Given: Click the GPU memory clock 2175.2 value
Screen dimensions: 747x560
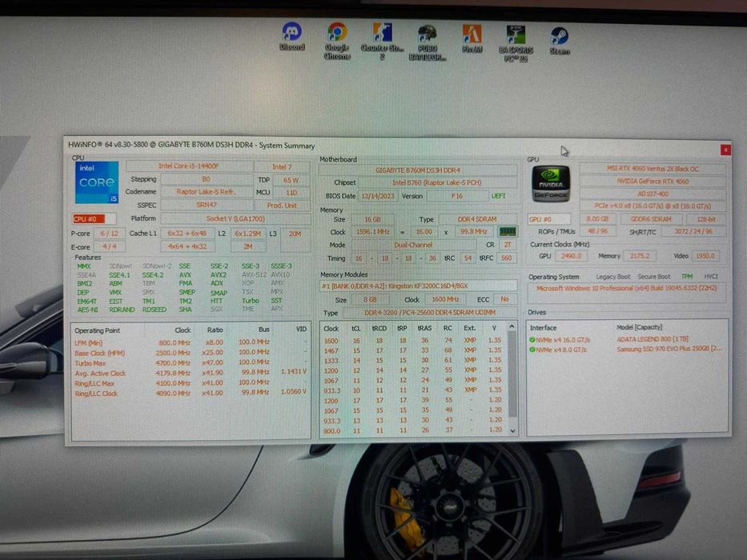Looking at the screenshot, I should pos(640,256).
